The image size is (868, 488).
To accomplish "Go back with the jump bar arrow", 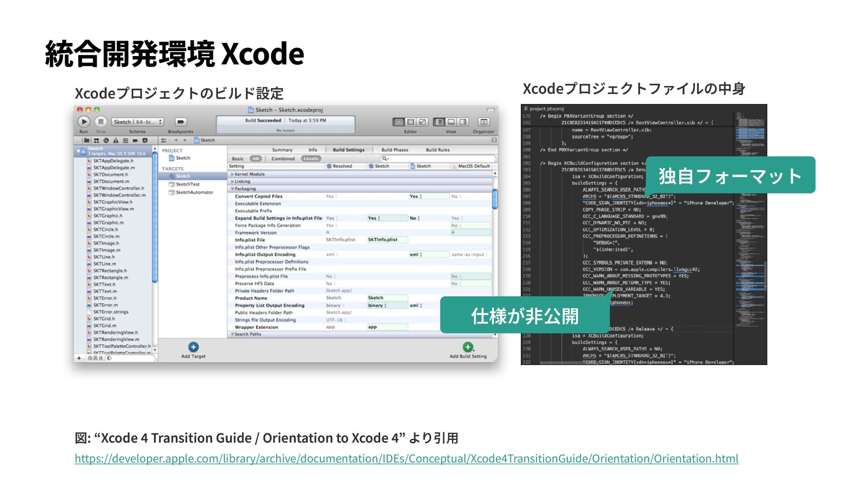I will [x=176, y=141].
